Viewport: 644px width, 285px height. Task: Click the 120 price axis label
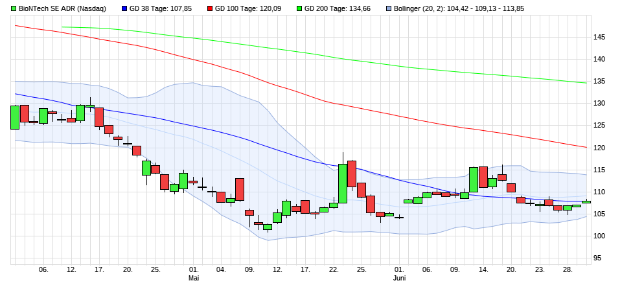point(600,148)
